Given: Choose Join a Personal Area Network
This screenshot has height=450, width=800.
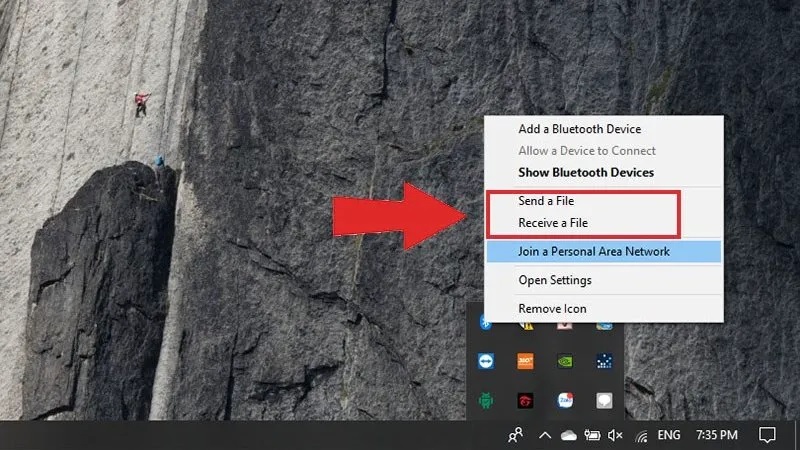Looking at the screenshot, I should click(x=593, y=251).
